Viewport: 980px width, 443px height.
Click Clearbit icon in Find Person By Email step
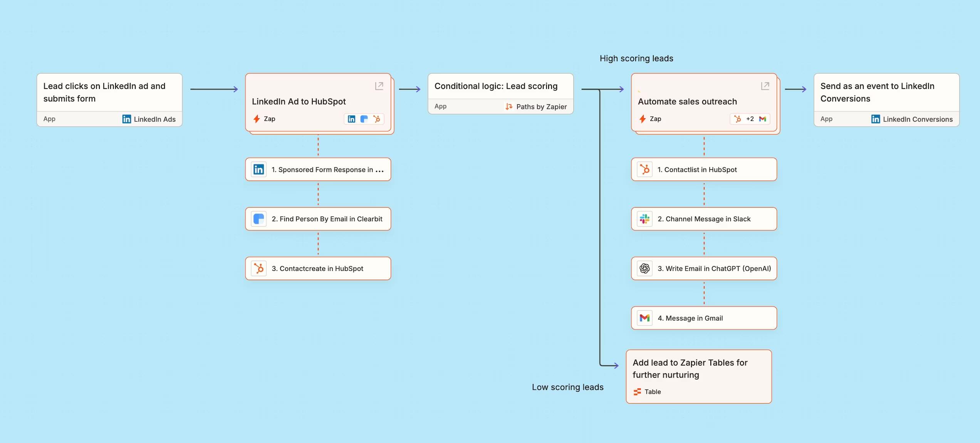click(x=259, y=219)
